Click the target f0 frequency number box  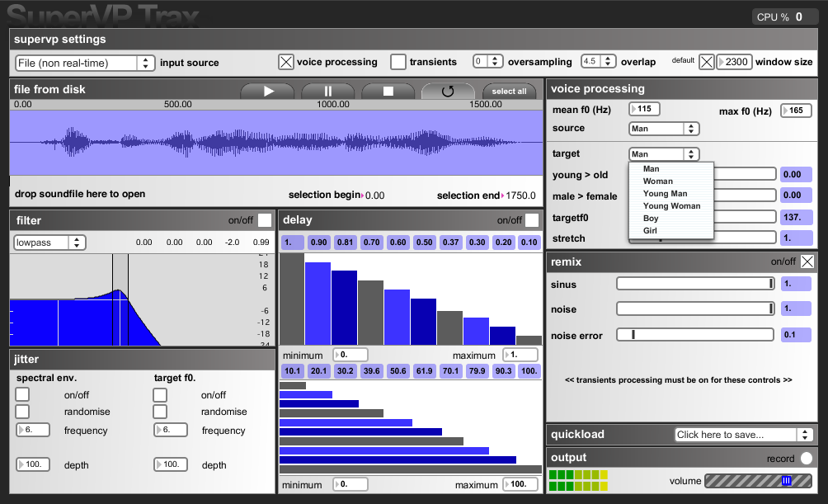[171, 430]
